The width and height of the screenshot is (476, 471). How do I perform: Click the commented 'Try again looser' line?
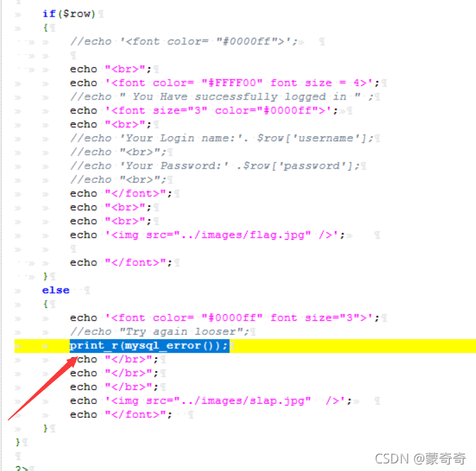pyautogui.click(x=160, y=331)
